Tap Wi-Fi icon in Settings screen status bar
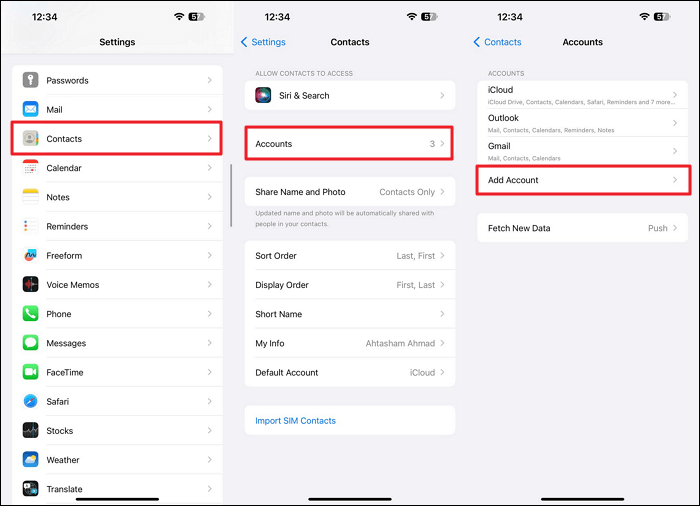Viewport: 700px width, 506px height. (x=179, y=17)
